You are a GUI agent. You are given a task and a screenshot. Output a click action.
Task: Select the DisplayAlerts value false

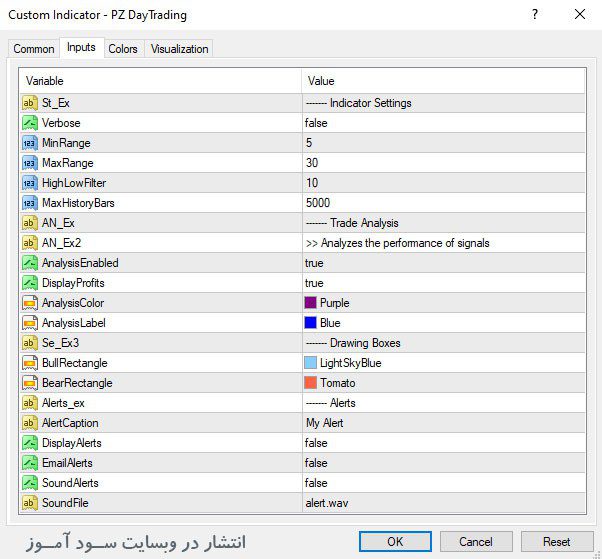[x=316, y=443]
